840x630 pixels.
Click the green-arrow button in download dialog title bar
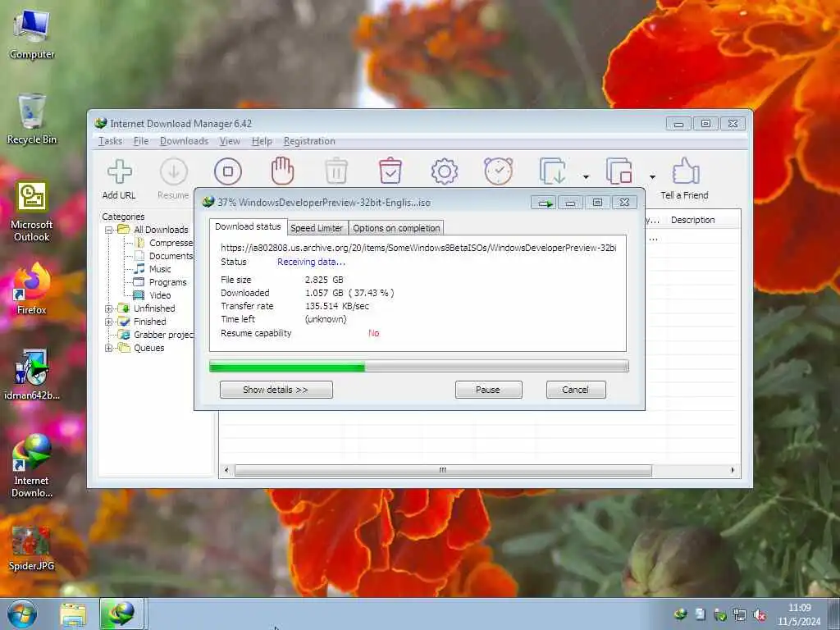[x=545, y=203]
